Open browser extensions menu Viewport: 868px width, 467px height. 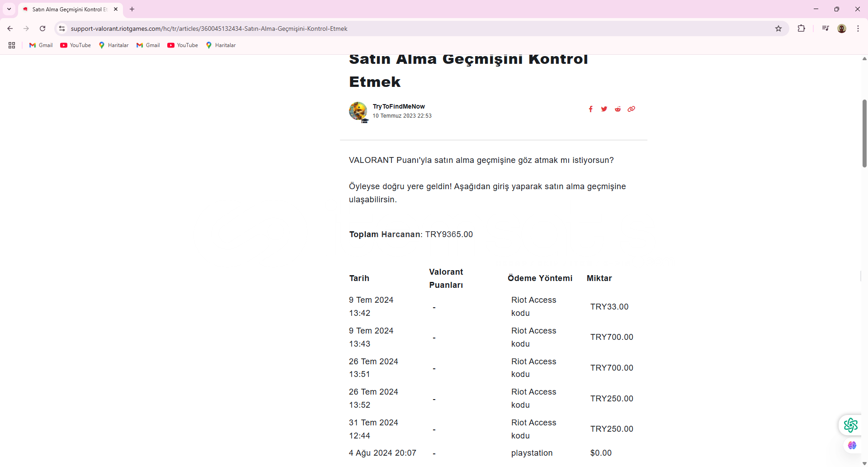click(801, 29)
